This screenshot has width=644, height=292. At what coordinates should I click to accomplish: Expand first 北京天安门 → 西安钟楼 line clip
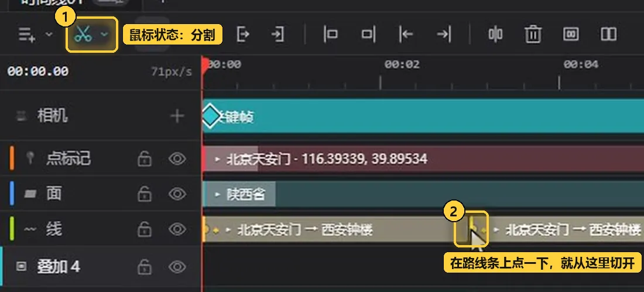228,230
